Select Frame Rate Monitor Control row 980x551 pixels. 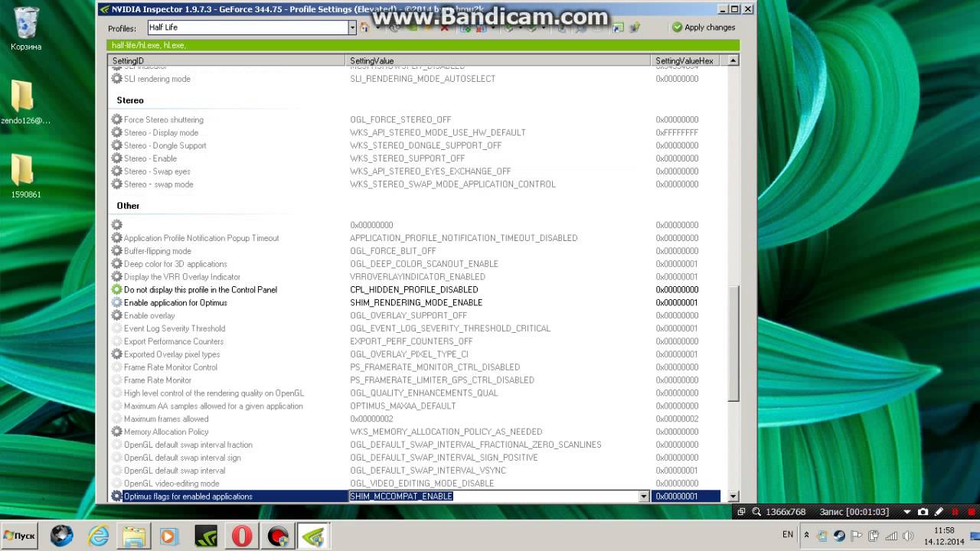[414, 367]
